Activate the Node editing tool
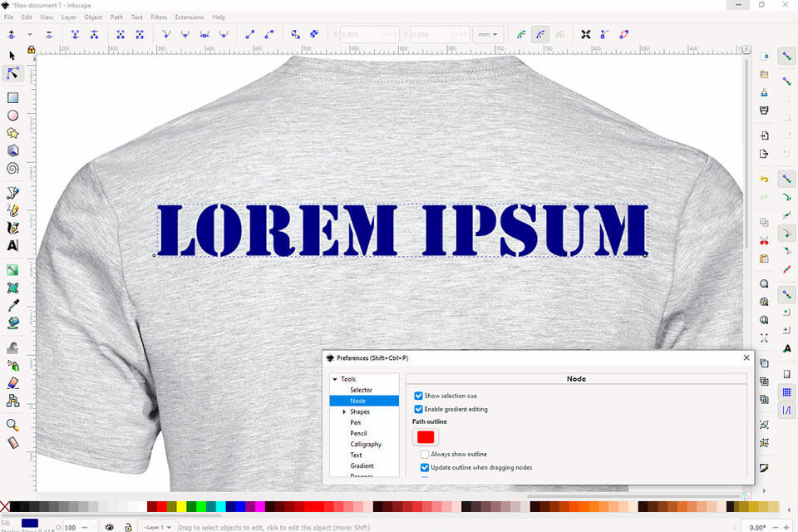 click(x=12, y=74)
